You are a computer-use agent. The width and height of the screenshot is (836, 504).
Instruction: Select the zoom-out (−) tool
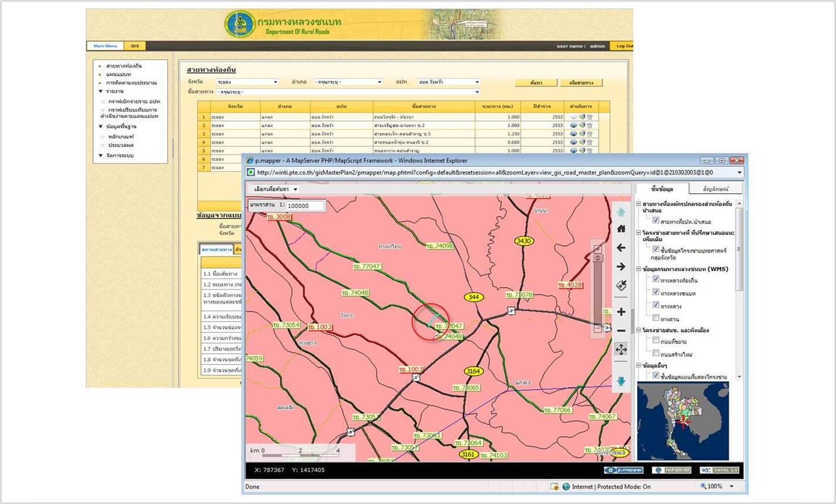[x=621, y=330]
